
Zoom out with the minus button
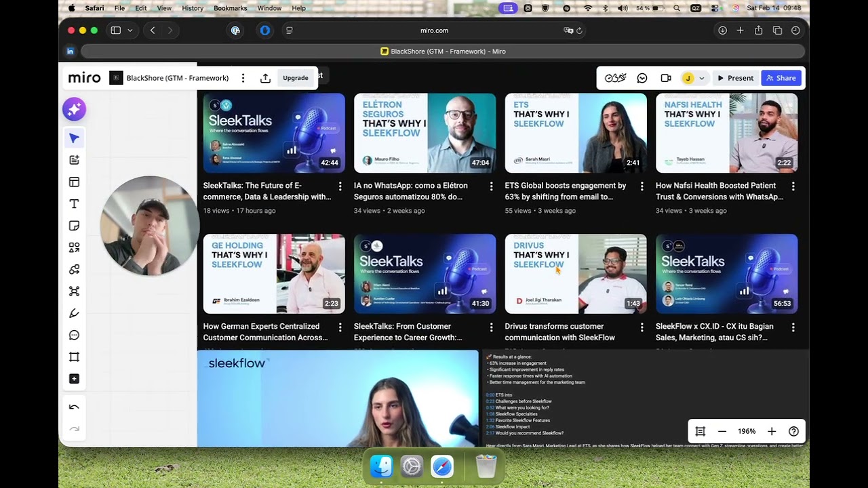coord(722,432)
